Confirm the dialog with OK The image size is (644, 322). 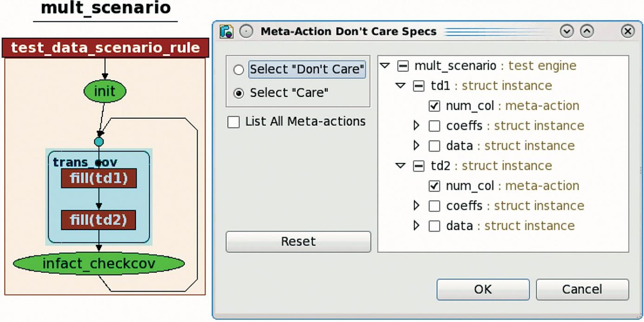click(483, 289)
